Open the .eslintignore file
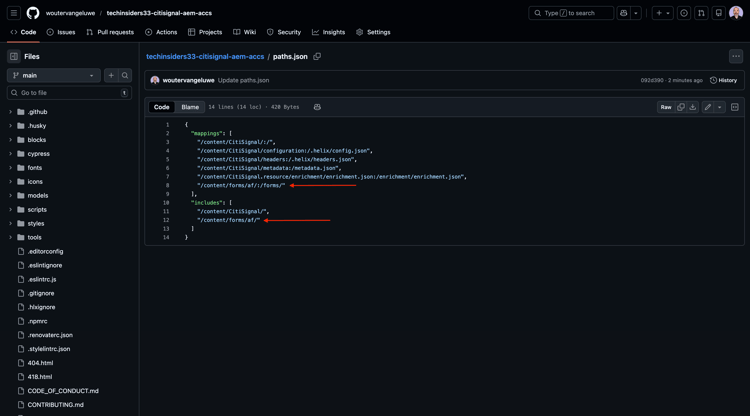 [x=44, y=265]
